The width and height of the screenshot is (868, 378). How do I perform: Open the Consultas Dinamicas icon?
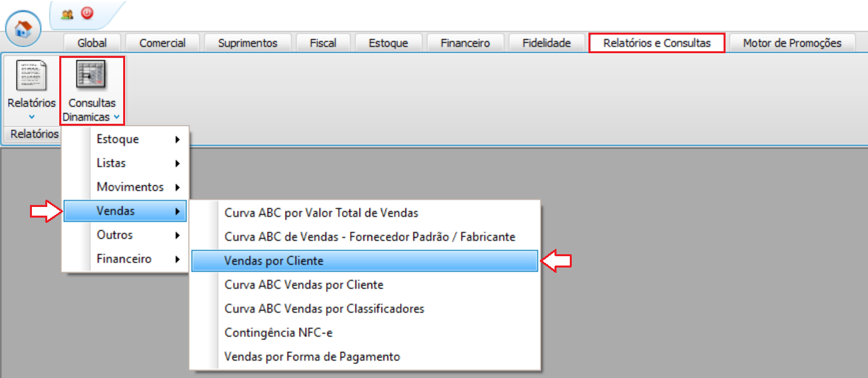(92, 75)
